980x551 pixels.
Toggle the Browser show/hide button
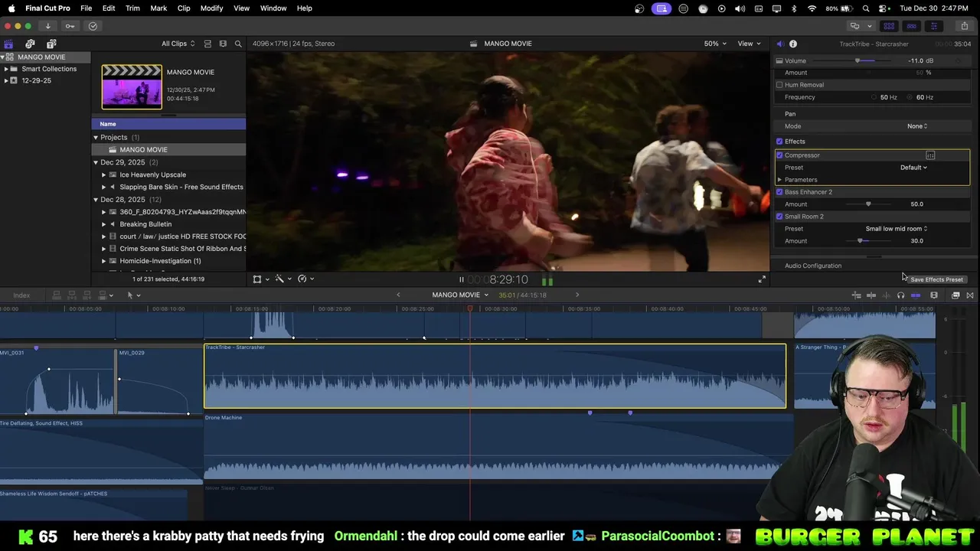click(889, 26)
